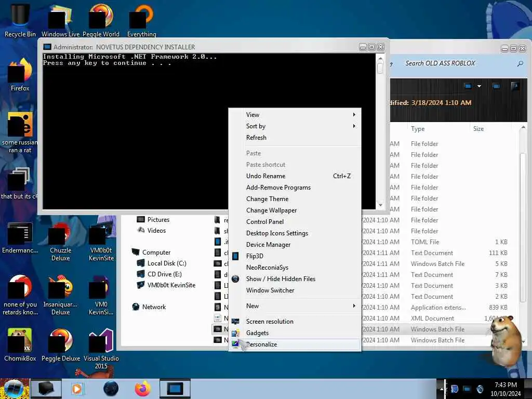
Task: Select Window Switcher menu entry
Action: click(295, 290)
